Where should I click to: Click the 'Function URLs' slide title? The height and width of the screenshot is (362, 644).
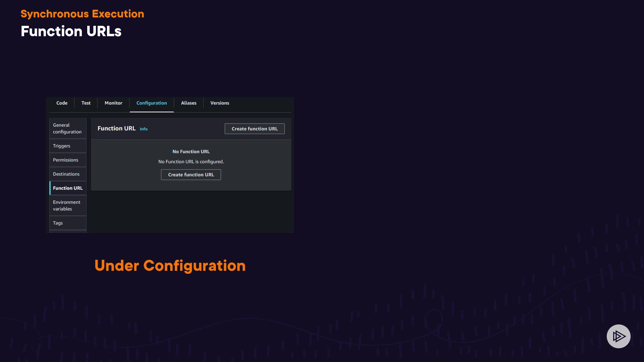pos(71,31)
